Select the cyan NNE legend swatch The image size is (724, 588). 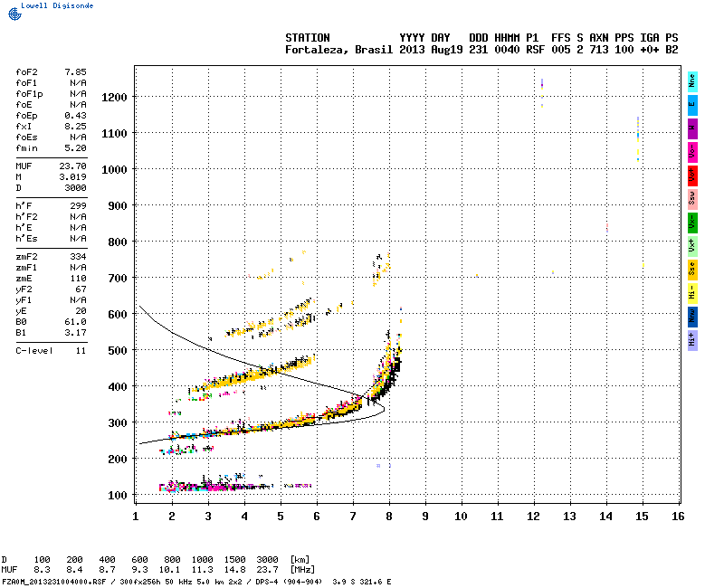692,81
